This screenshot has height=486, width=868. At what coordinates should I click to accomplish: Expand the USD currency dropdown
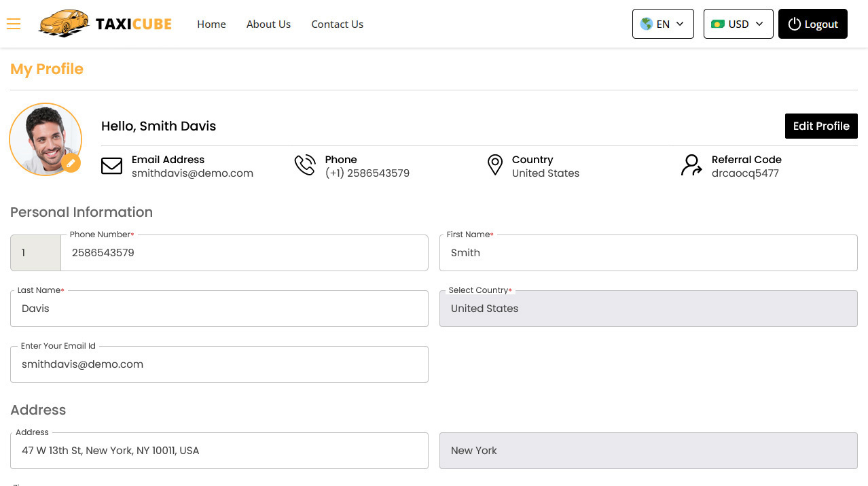(738, 24)
